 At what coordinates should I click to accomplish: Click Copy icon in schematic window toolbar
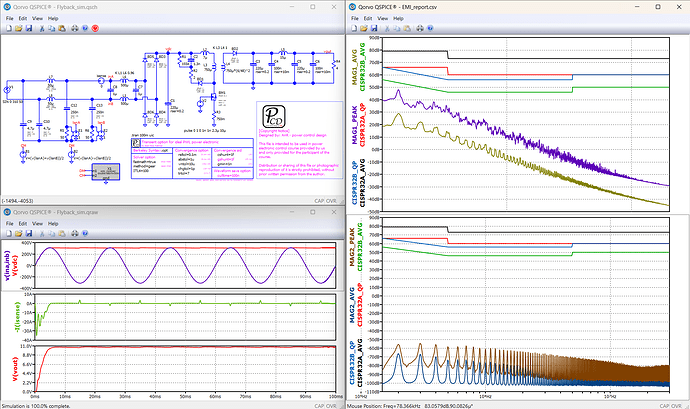[51, 28]
